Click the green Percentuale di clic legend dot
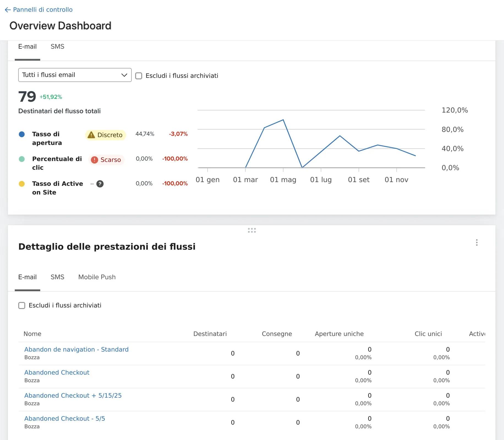 click(x=22, y=159)
